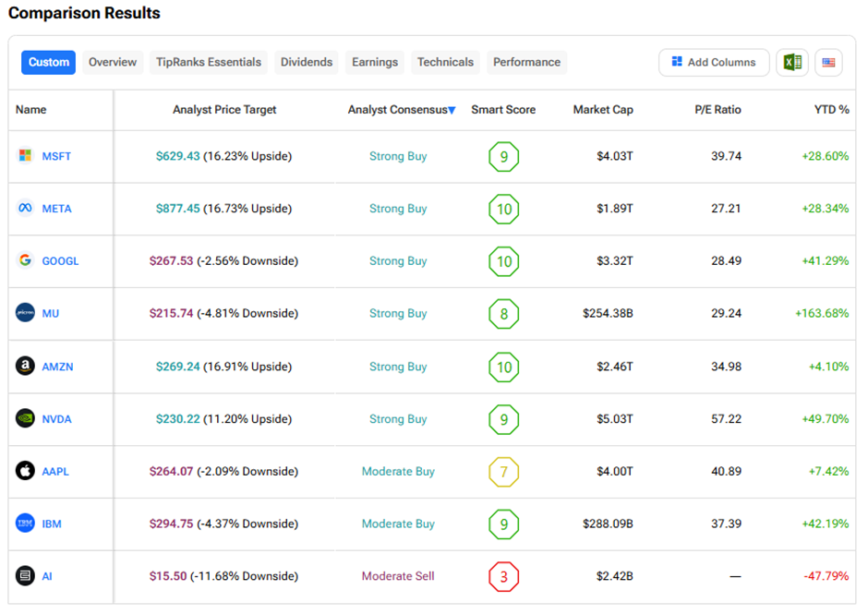
Task: Click the Amazon logo icon
Action: (x=26, y=367)
